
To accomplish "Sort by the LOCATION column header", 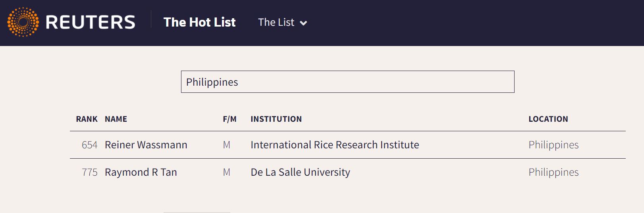I will (548, 119).
